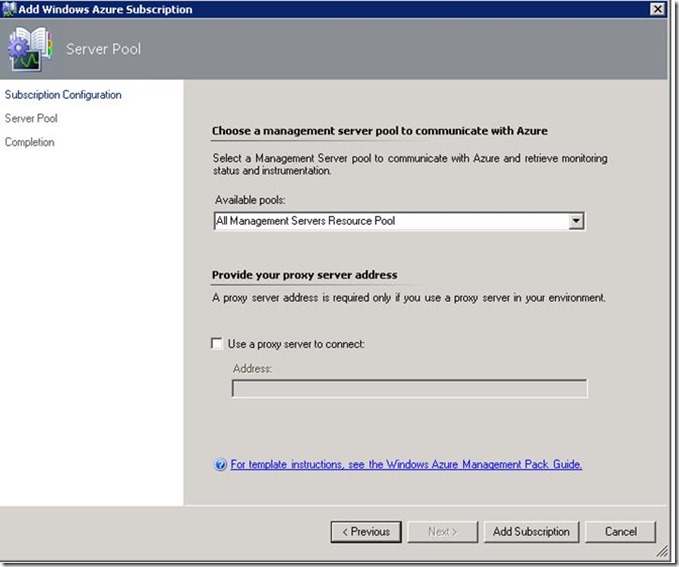Click the Next button
This screenshot has width=679, height=567.
443,531
